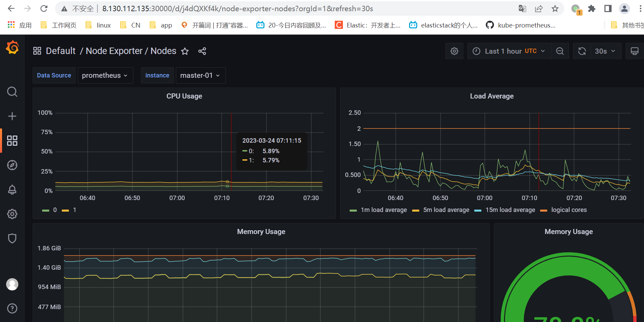
Task: Open dashboard settings gear in top bar
Action: [454, 51]
